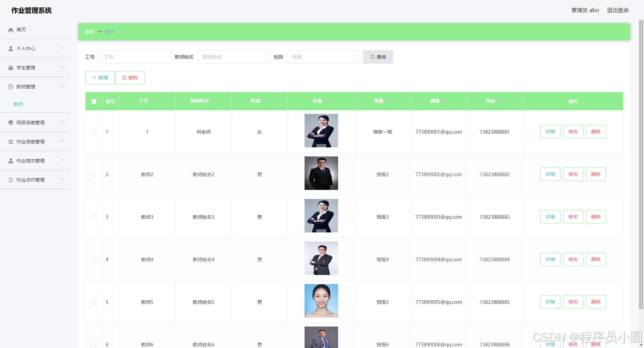Screen dimensions: 644x348
Task: Sort table by 教师姓名 column arrows
Action: (213, 101)
